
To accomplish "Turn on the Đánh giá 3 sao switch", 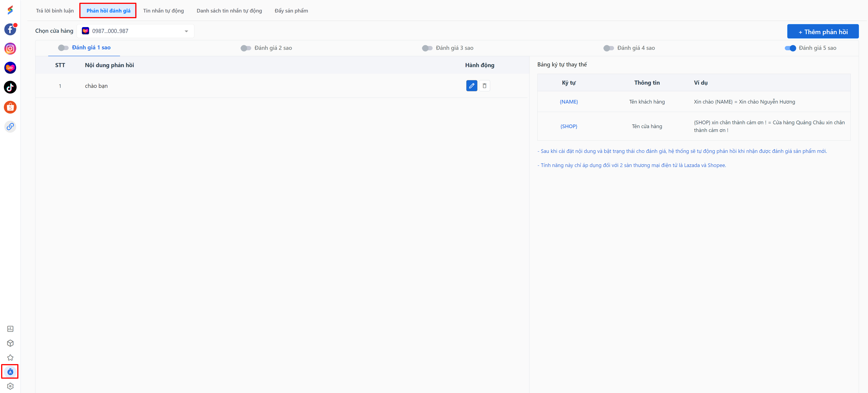I will [427, 48].
